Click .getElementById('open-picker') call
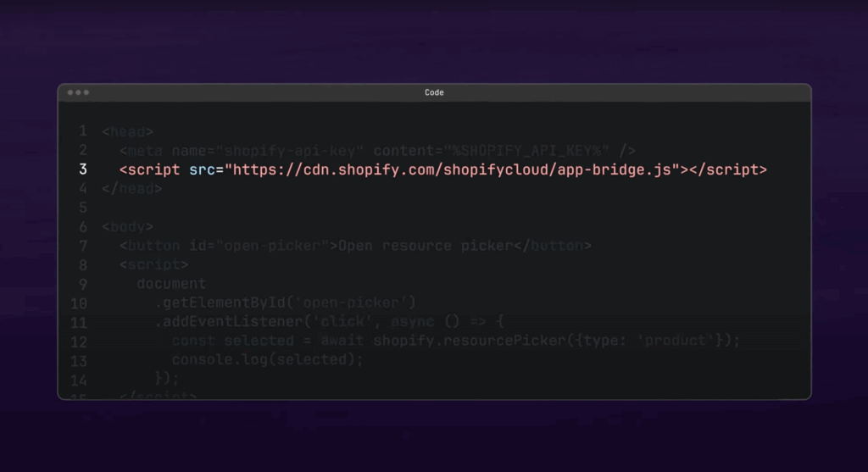This screenshot has width=868, height=472. [x=285, y=303]
